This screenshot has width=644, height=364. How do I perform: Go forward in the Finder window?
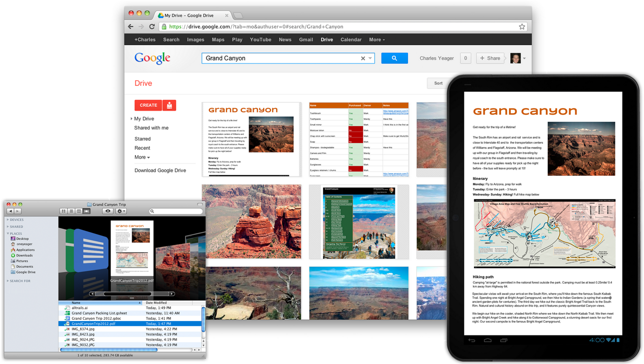click(17, 211)
